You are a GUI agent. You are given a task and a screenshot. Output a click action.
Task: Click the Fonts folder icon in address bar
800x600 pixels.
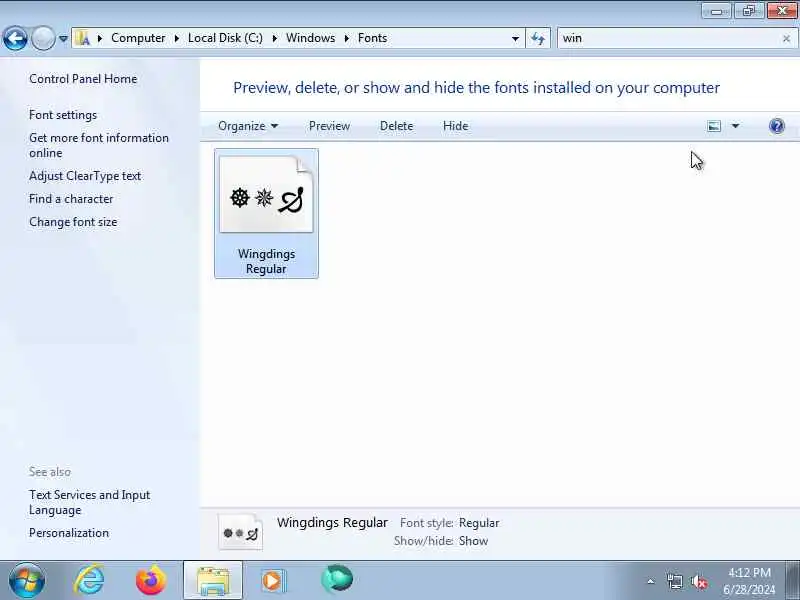[x=83, y=38]
